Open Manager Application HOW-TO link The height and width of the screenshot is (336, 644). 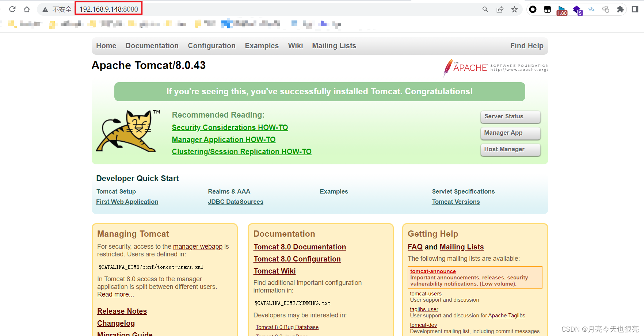224,140
